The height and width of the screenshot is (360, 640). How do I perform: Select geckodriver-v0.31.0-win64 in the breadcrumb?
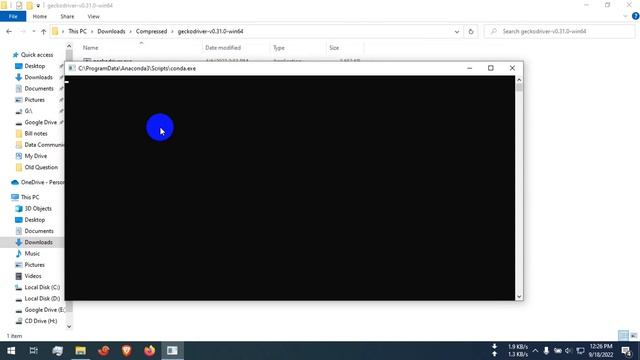tap(211, 31)
